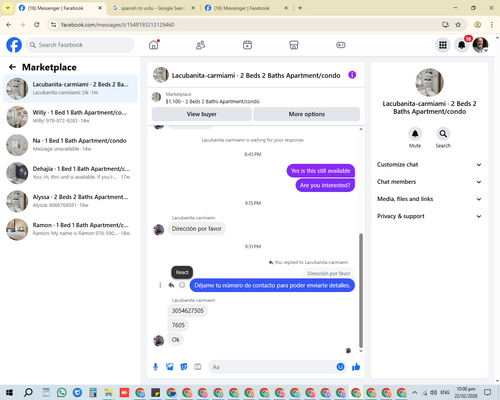Open emoji picker in message field
This screenshot has width=500, height=400.
pyautogui.click(x=340, y=367)
